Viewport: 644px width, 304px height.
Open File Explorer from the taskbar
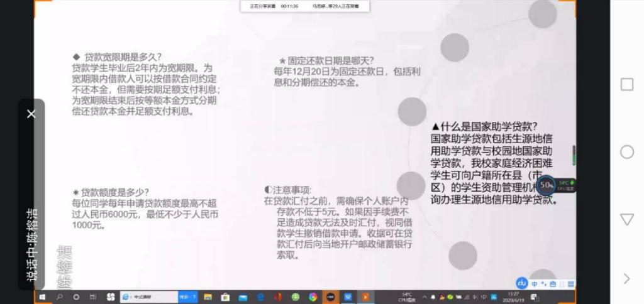208,296
